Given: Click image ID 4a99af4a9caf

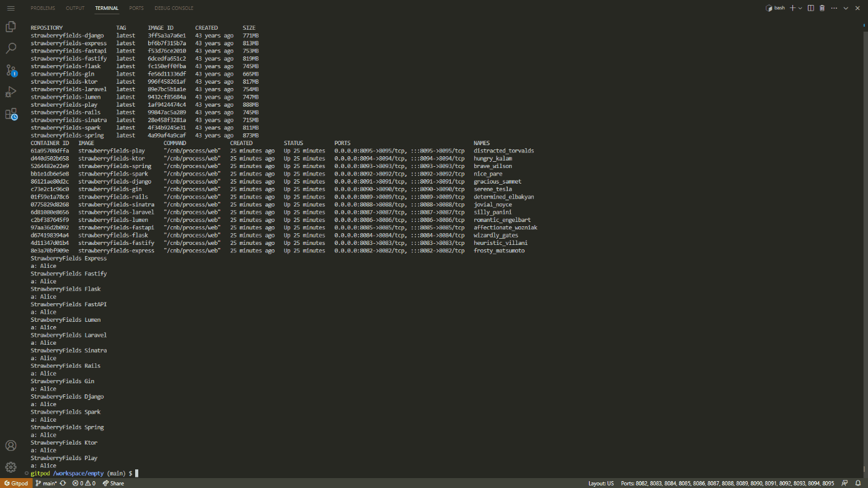Looking at the screenshot, I should (167, 135).
